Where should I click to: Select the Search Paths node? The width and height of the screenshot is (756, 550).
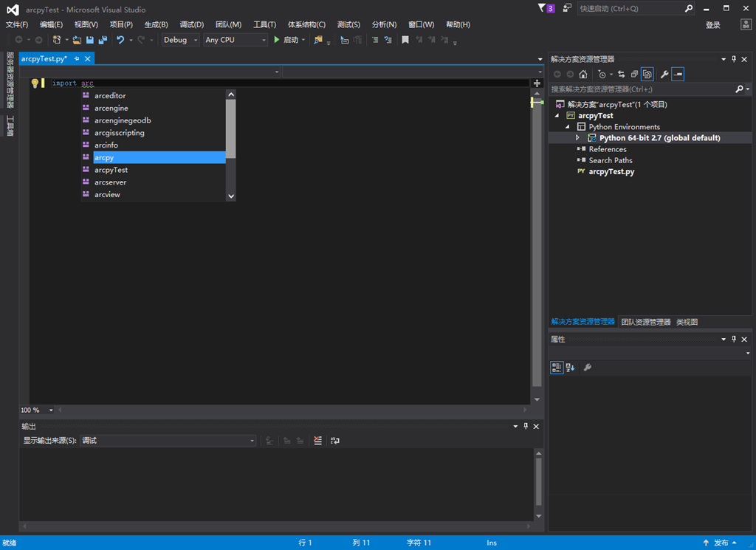tap(611, 160)
